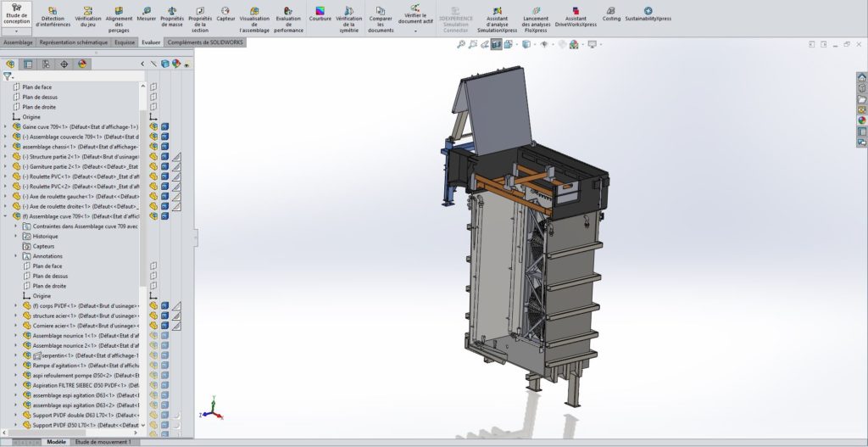Toggle hide/show column for Gaine cuve 709
868x447 pixels.
tap(153, 126)
